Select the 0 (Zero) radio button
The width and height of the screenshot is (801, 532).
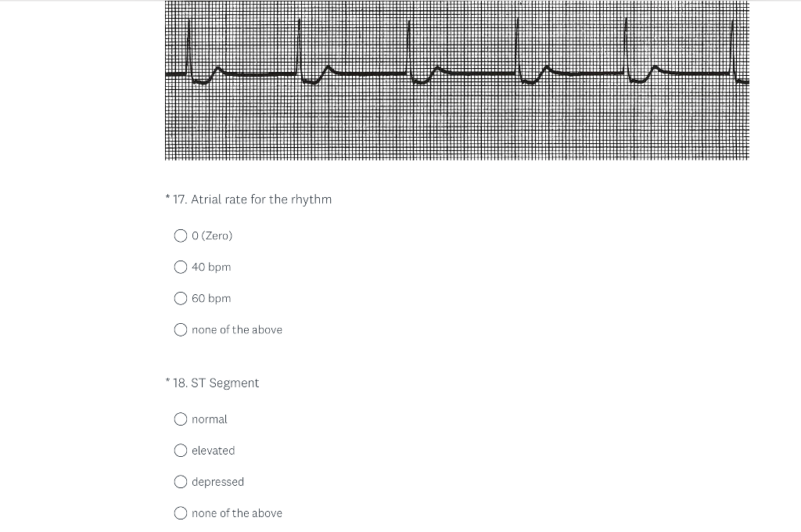click(180, 235)
